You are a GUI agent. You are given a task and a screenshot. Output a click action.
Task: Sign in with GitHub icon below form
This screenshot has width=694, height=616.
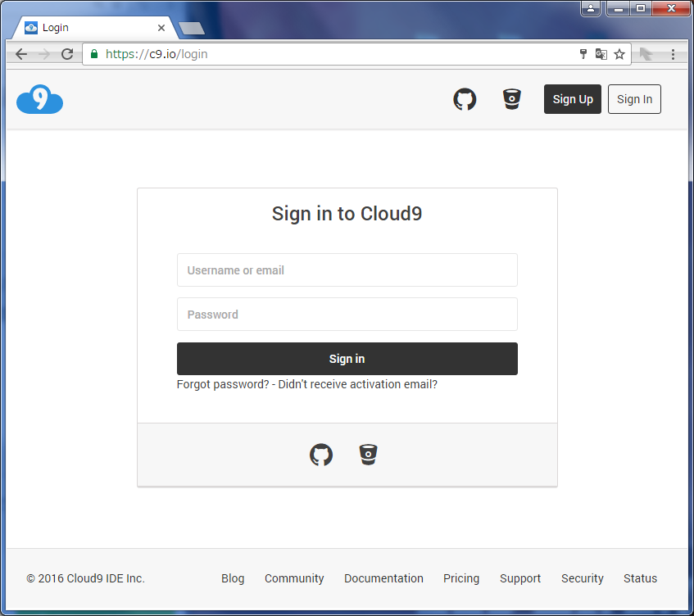[321, 455]
